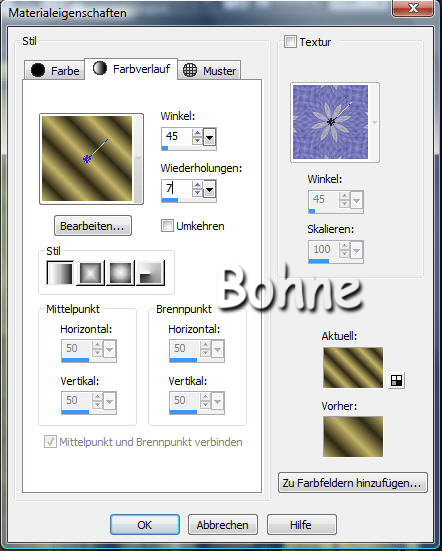Viewport: 442px width, 551px height.
Task: Toggle Mittelpunkt und Brennpunkt verbinden checkbox
Action: click(50, 441)
